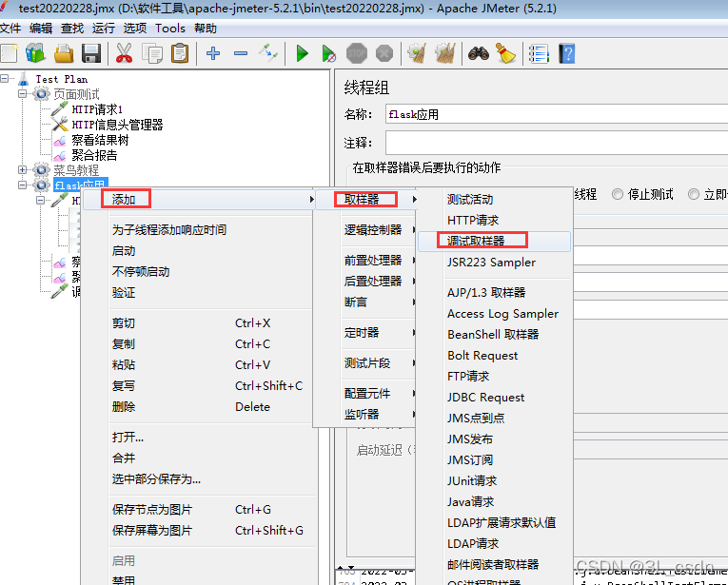
Task: Select 聚合报告 under 页面测试
Action: [94, 155]
